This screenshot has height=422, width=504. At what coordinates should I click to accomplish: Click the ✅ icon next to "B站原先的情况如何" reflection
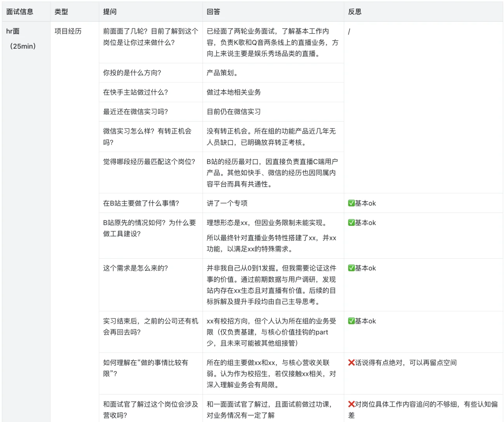(350, 222)
